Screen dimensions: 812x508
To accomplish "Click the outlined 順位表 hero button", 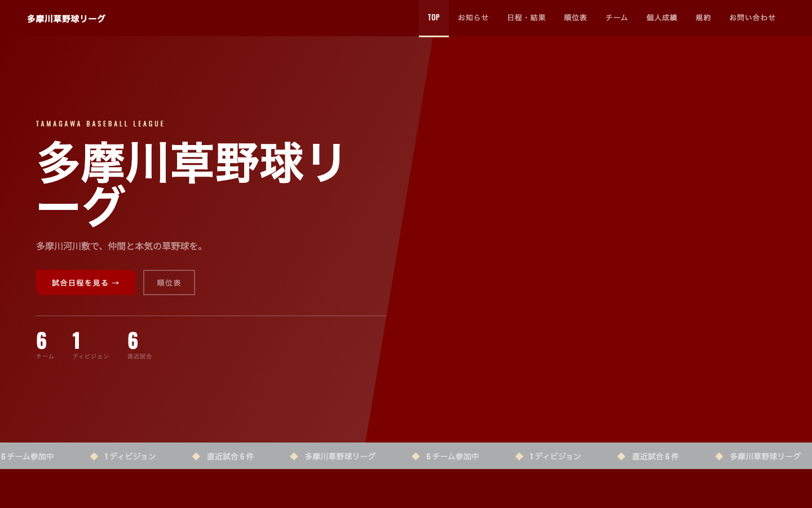I will pyautogui.click(x=169, y=282).
